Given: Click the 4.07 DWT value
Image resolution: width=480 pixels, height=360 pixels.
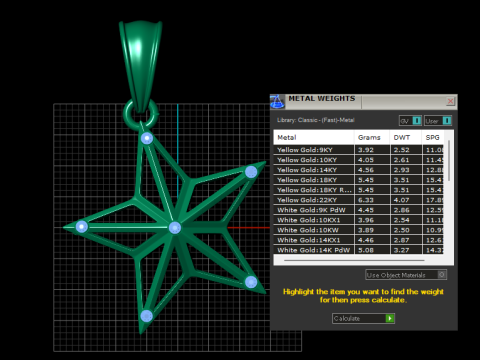Looking at the screenshot, I should [x=401, y=200].
